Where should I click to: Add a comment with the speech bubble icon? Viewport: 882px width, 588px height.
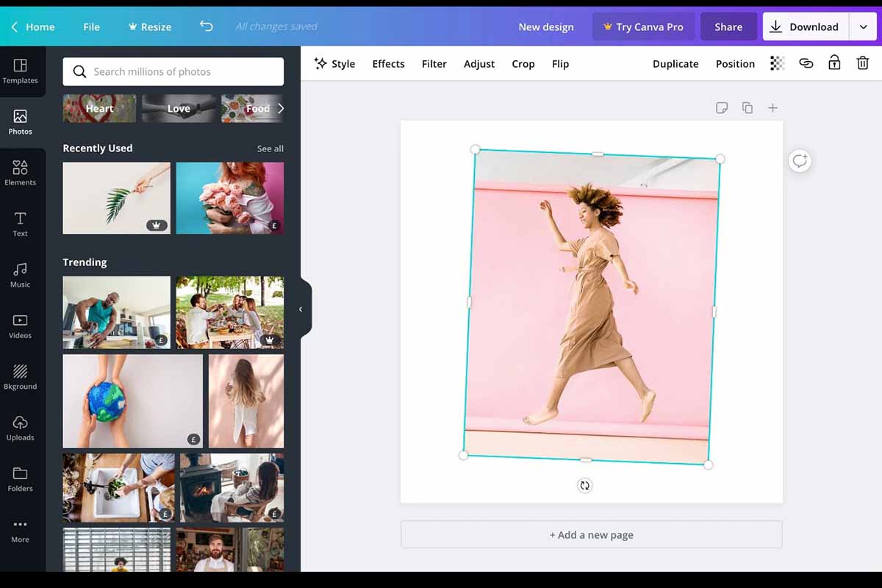(x=800, y=161)
